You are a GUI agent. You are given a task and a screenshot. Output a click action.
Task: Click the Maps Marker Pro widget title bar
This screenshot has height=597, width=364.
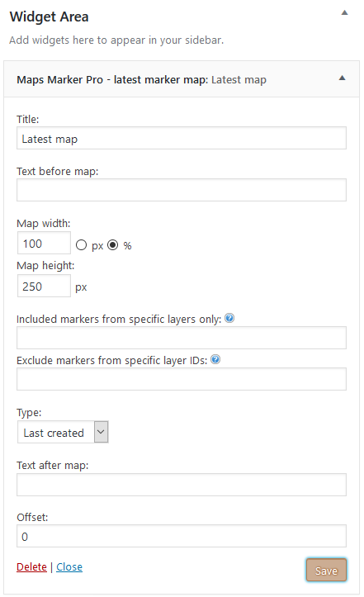tap(182, 79)
